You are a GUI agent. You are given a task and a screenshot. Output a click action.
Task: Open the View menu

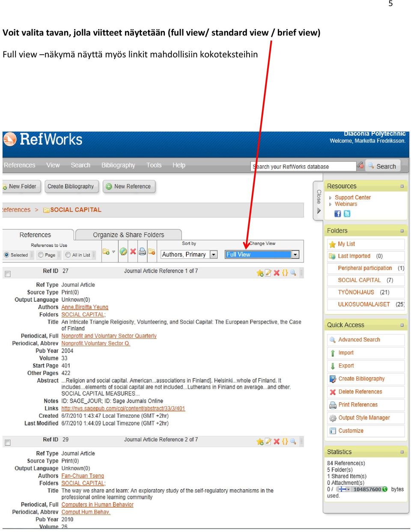53,165
